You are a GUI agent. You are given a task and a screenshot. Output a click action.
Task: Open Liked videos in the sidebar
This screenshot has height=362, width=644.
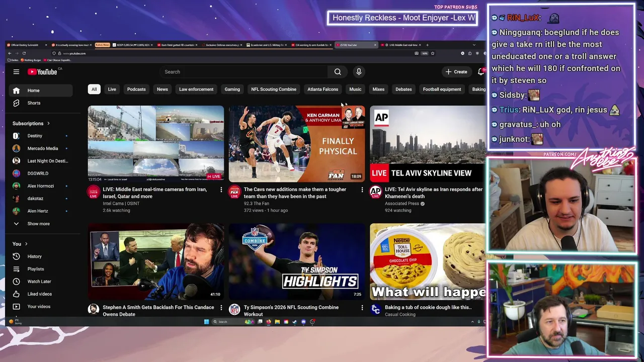(41, 294)
